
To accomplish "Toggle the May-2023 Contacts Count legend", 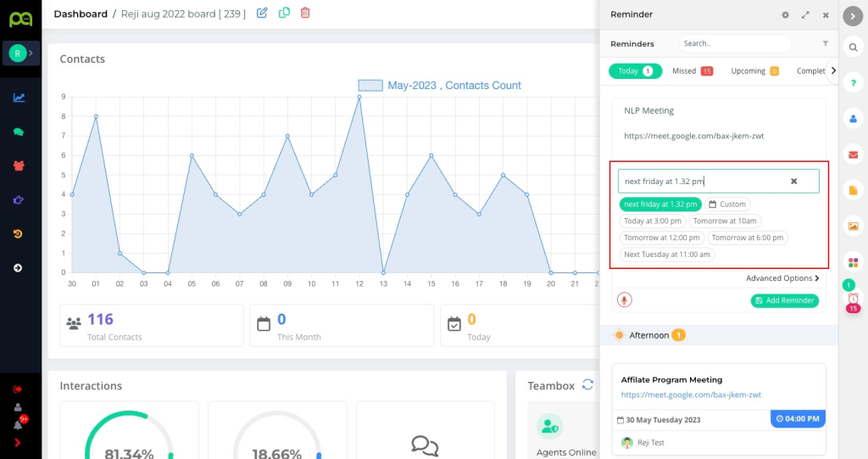I will pyautogui.click(x=440, y=86).
